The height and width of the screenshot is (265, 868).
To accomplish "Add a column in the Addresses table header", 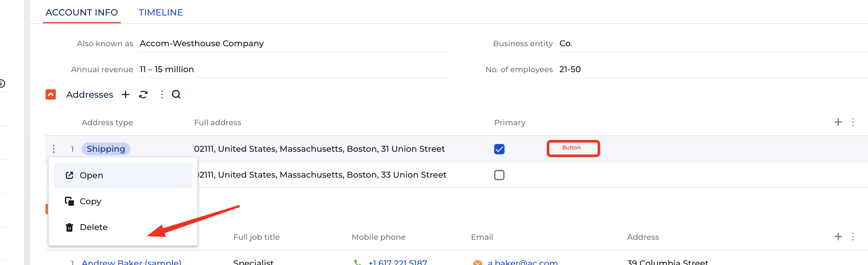I will coord(838,122).
